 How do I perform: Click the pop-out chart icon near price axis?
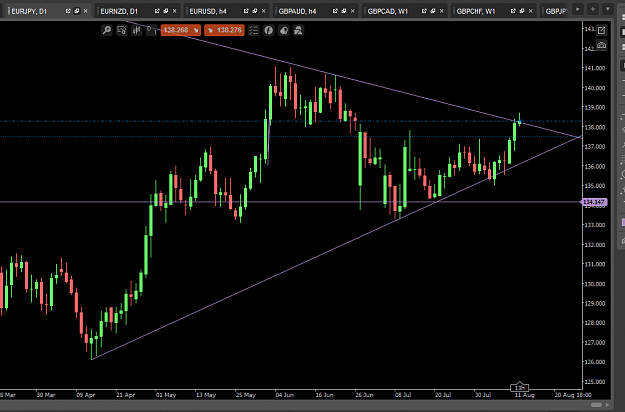click(x=601, y=30)
